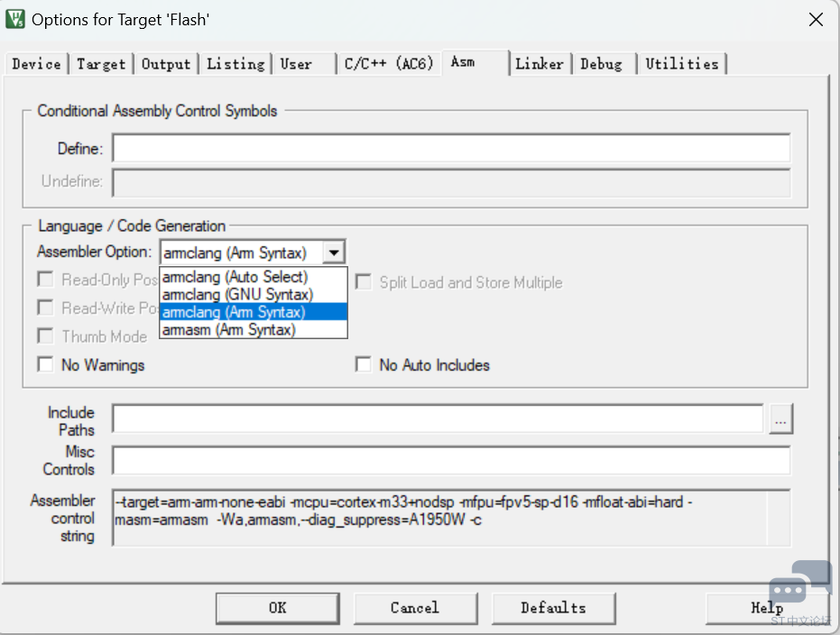
Task: Select the Asm tab
Action: click(x=475, y=62)
